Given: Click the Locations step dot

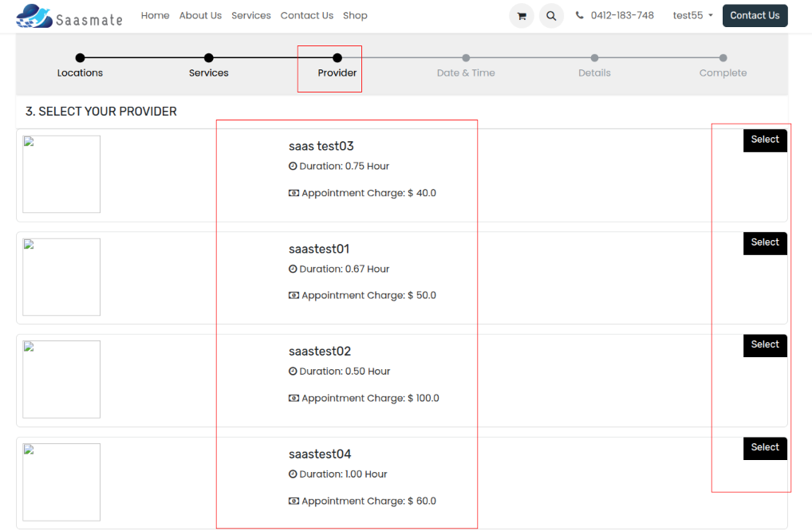Looking at the screenshot, I should [80, 57].
